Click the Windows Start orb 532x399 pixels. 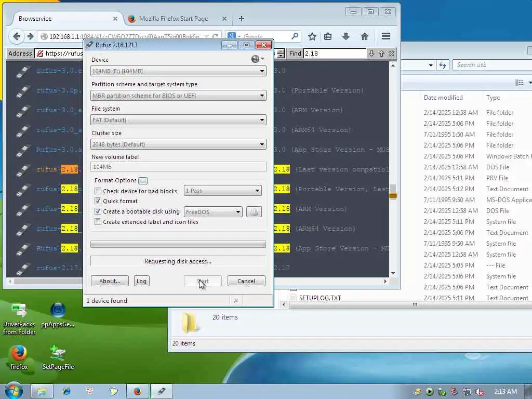14,391
